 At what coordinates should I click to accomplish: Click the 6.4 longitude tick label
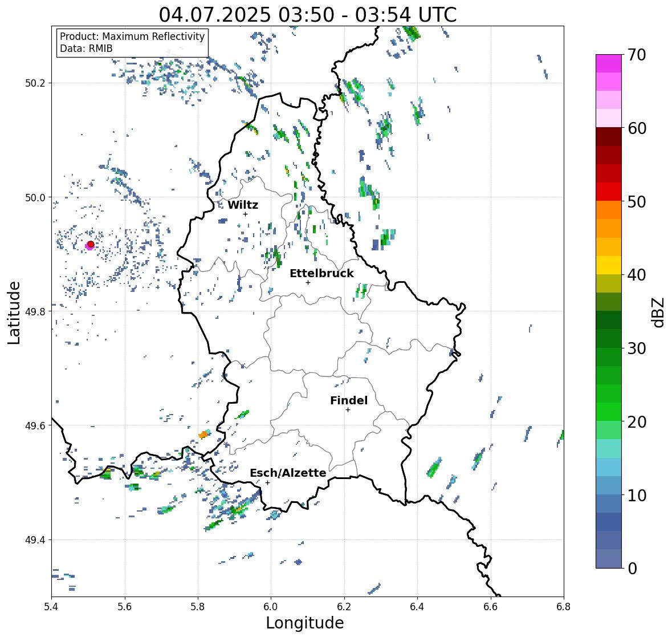[x=417, y=606]
